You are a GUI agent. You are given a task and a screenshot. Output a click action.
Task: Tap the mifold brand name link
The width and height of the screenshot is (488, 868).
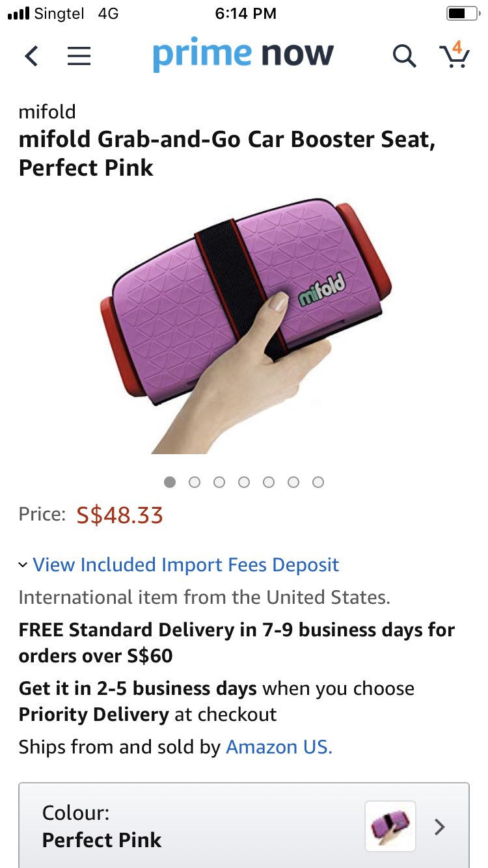coord(47,112)
